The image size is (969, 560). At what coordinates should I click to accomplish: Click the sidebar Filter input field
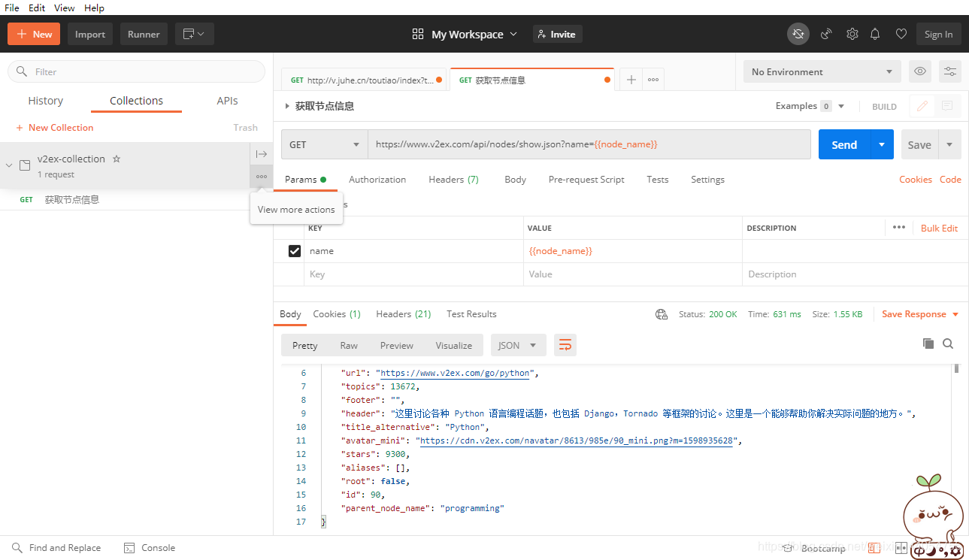point(136,71)
